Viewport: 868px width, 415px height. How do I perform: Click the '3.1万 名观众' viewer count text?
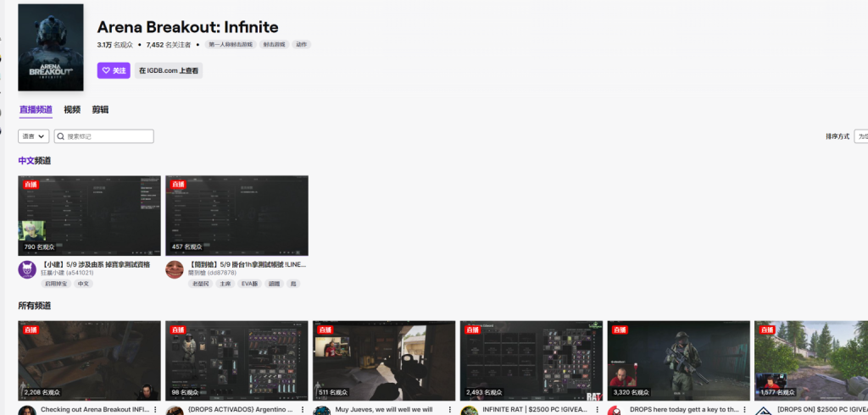pos(115,45)
